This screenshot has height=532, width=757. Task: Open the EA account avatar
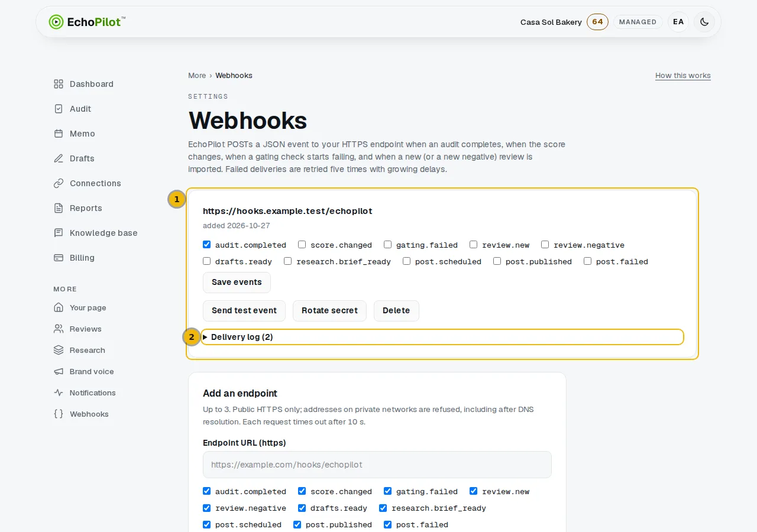click(678, 22)
